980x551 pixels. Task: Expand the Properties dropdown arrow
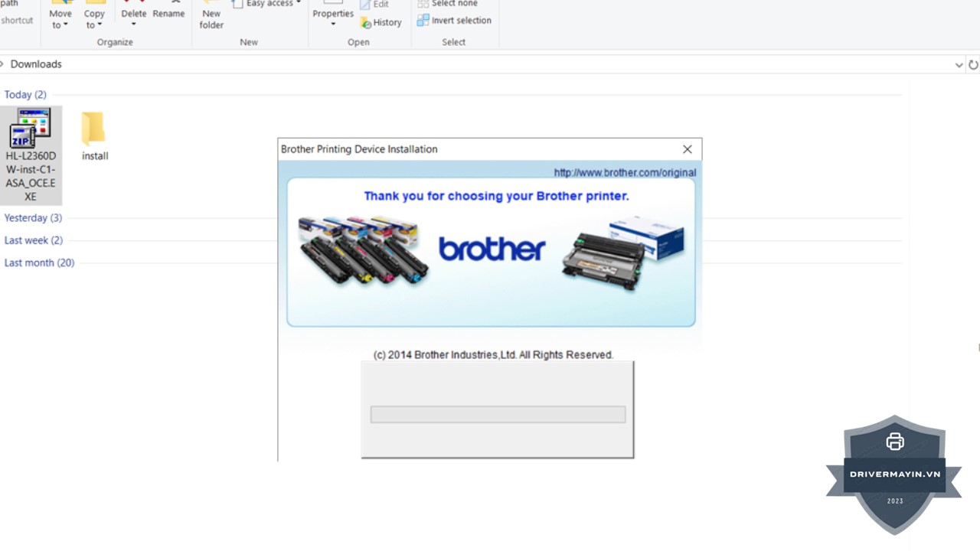333,24
